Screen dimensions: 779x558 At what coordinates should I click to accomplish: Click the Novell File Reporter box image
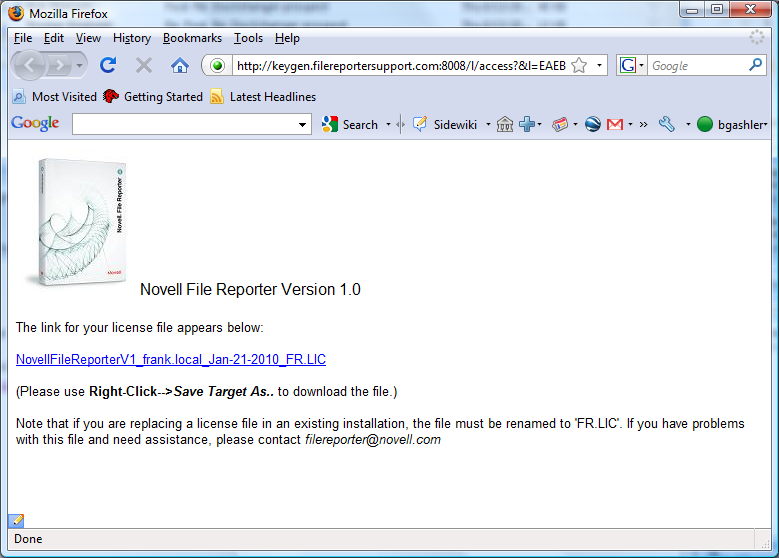pyautogui.click(x=78, y=222)
